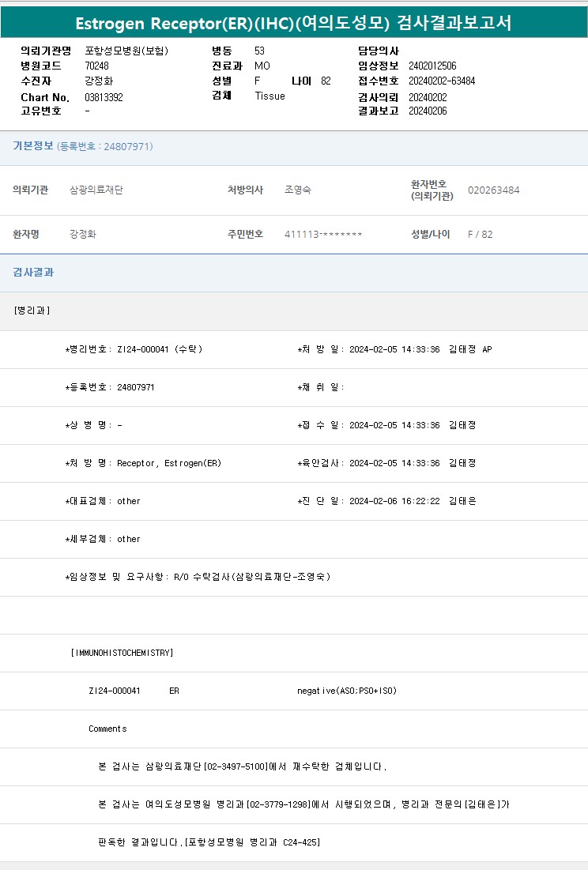Click the 검체 value Tissue
The image size is (588, 870).
(269, 96)
